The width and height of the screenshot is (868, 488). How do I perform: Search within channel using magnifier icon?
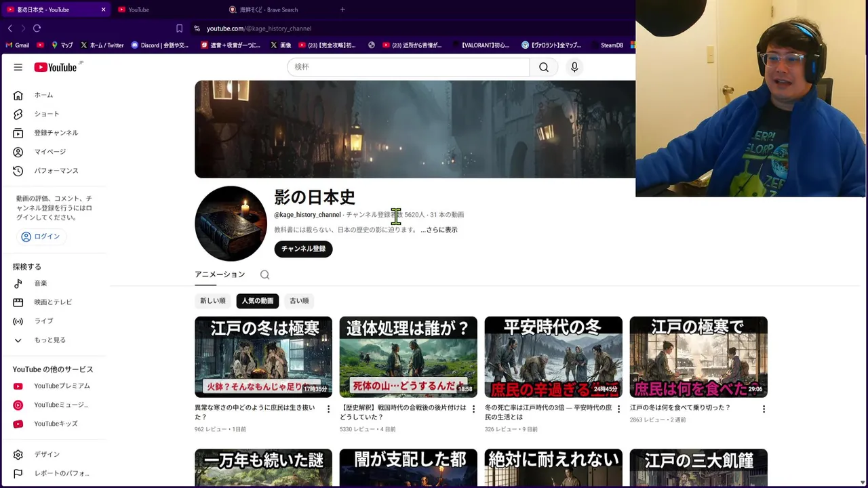tap(265, 274)
